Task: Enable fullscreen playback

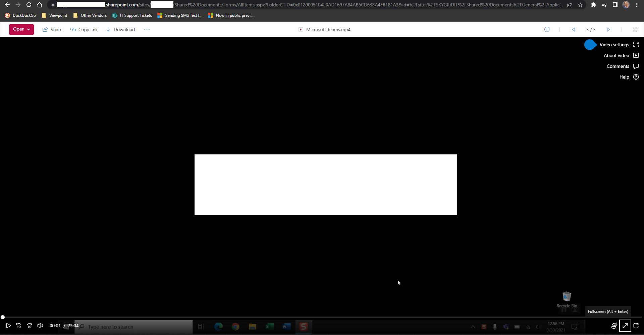Action: (x=625, y=326)
